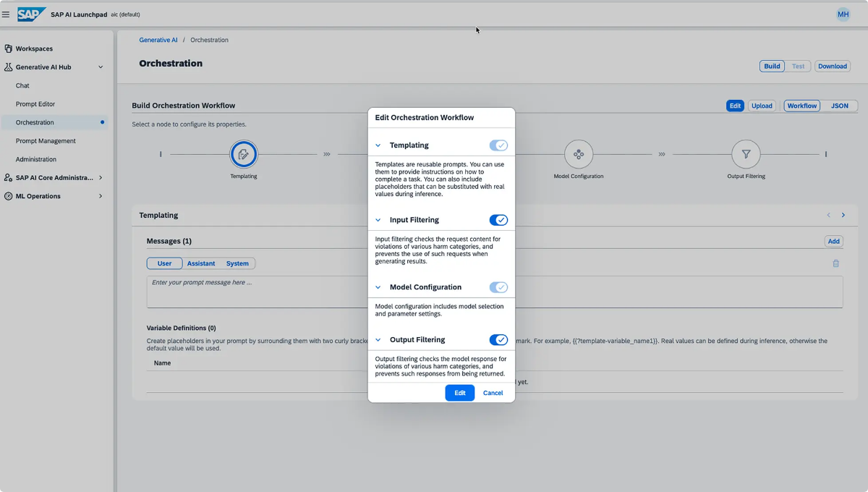Open the MH user profile avatar
Viewport: 868px width, 492px height.
pyautogui.click(x=843, y=14)
